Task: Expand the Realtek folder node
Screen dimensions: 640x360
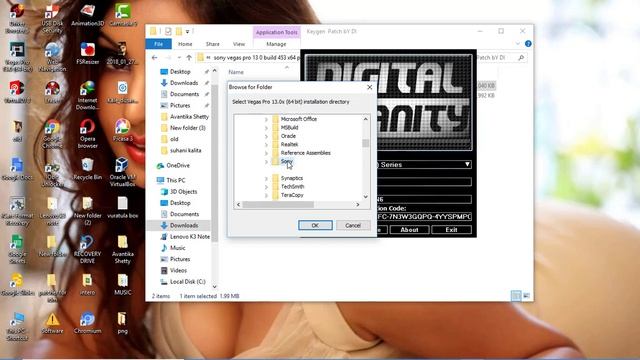Action: point(266,144)
